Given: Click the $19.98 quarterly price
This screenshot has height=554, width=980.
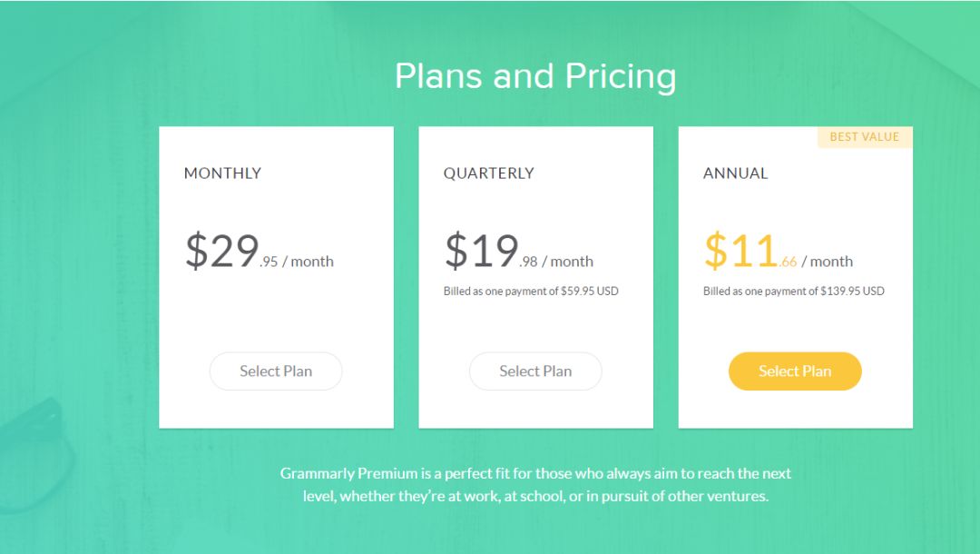Looking at the screenshot, I should tap(483, 252).
